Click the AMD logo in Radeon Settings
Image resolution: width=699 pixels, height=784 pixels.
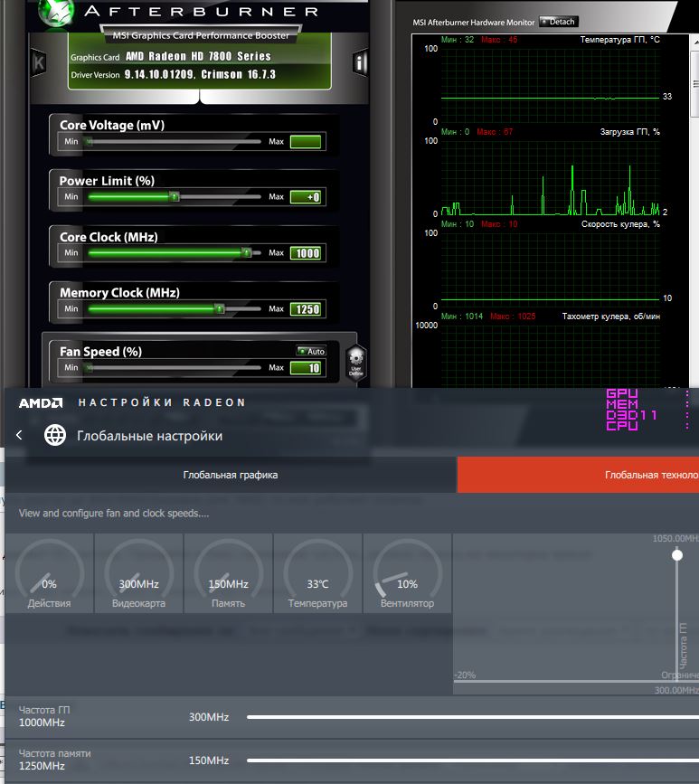pos(41,403)
